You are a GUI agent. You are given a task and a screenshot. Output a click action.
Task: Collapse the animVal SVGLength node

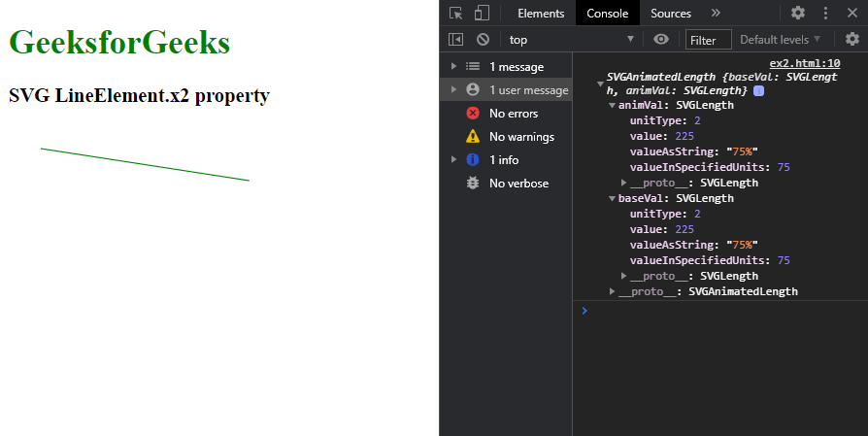click(x=612, y=105)
